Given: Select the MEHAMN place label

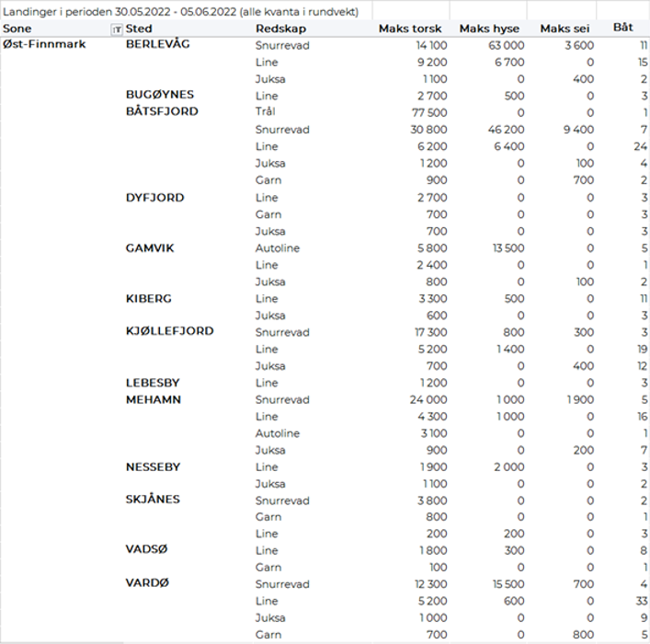Looking at the screenshot, I should coord(153,399).
